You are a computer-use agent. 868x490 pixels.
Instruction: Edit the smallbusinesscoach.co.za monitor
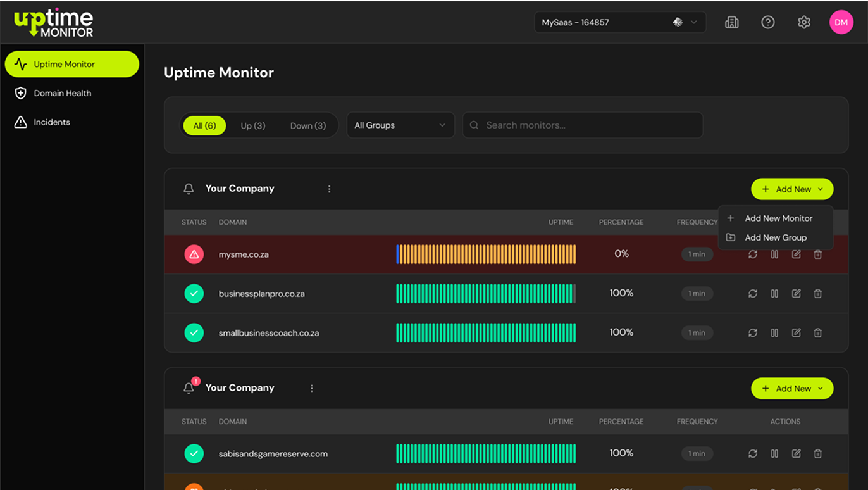(x=796, y=333)
